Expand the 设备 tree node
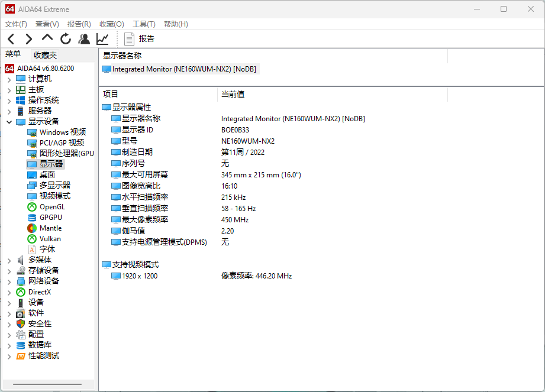Screen dimensions: 545x392 [x=9, y=303]
